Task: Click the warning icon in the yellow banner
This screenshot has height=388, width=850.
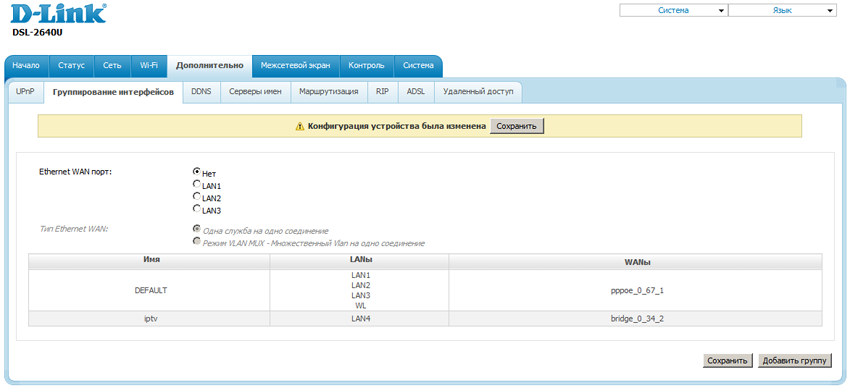Action: click(300, 126)
